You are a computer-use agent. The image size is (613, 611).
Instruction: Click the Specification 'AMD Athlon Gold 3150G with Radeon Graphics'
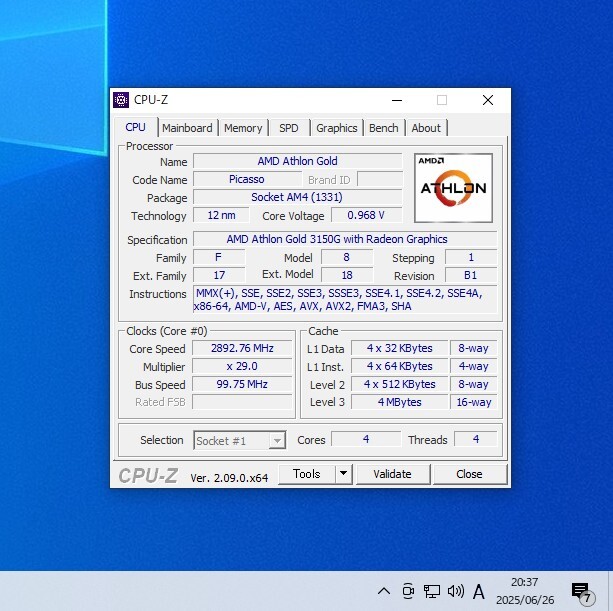pyautogui.click(x=345, y=239)
